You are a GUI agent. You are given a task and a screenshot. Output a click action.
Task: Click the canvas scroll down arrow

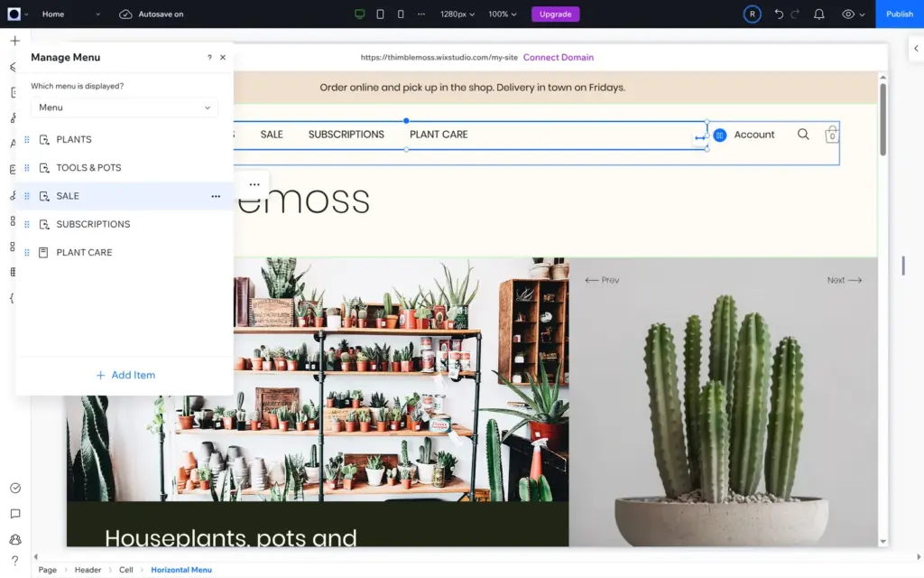882,542
